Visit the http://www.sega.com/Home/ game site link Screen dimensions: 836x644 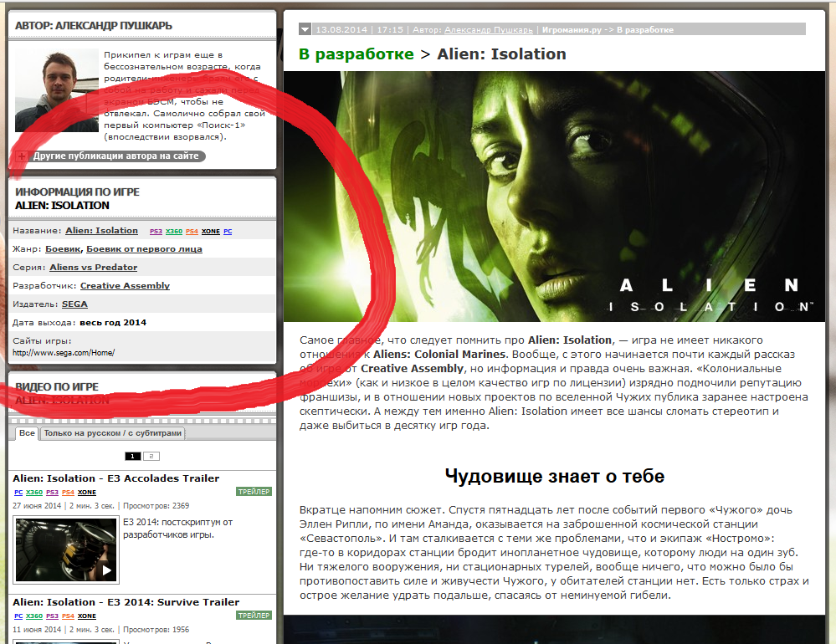tap(64, 353)
